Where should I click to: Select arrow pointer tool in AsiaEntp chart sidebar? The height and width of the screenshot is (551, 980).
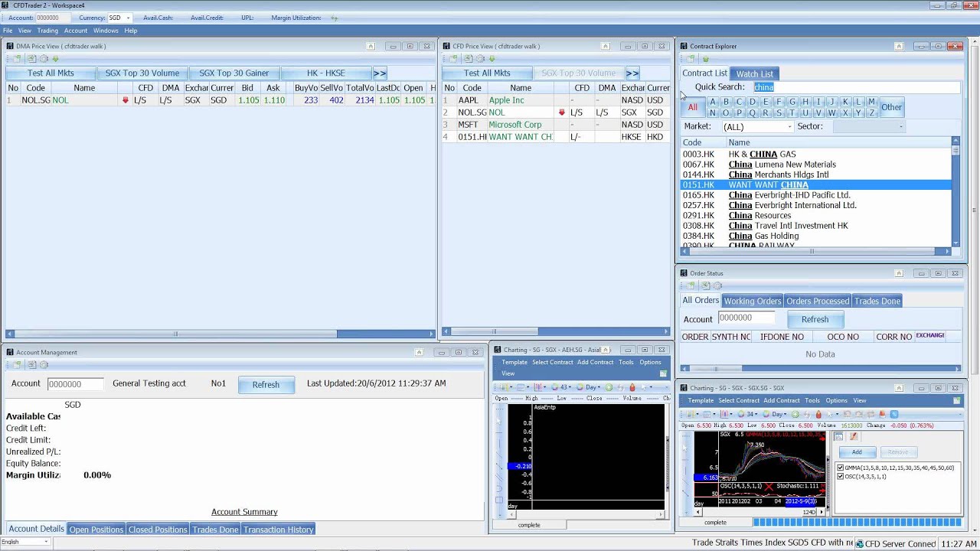[498, 422]
